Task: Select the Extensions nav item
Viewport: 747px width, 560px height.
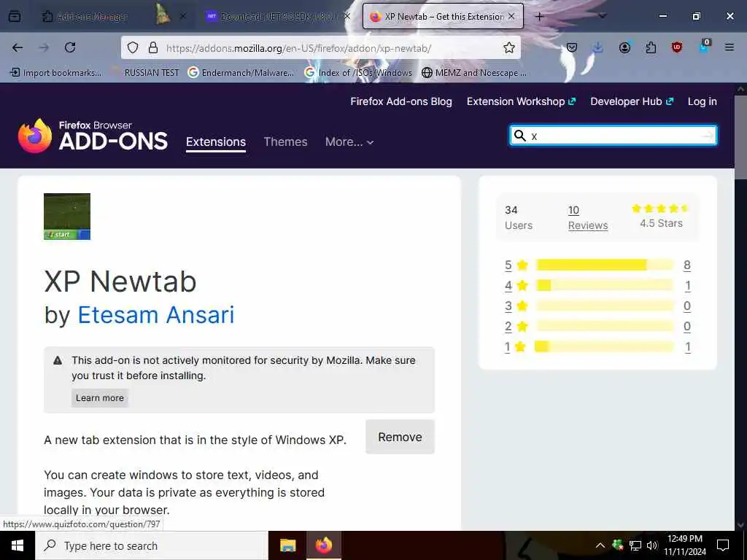Action: tap(216, 142)
